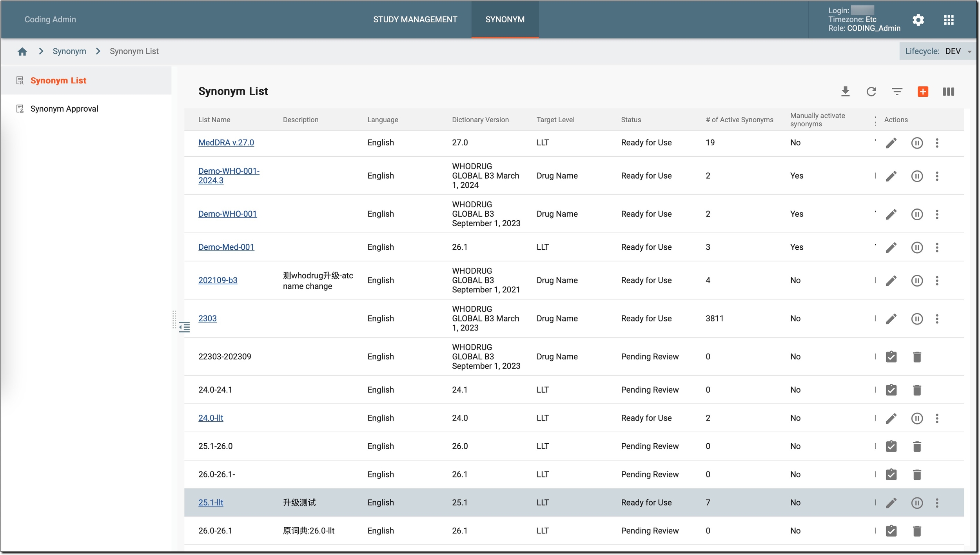Pause the 2303 synonym list
Viewport: 980px width, 555px height.
(917, 319)
